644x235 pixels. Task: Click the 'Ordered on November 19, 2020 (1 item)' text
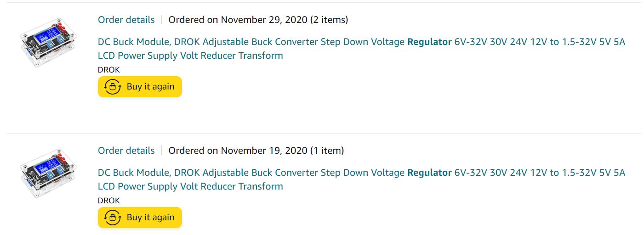click(256, 151)
